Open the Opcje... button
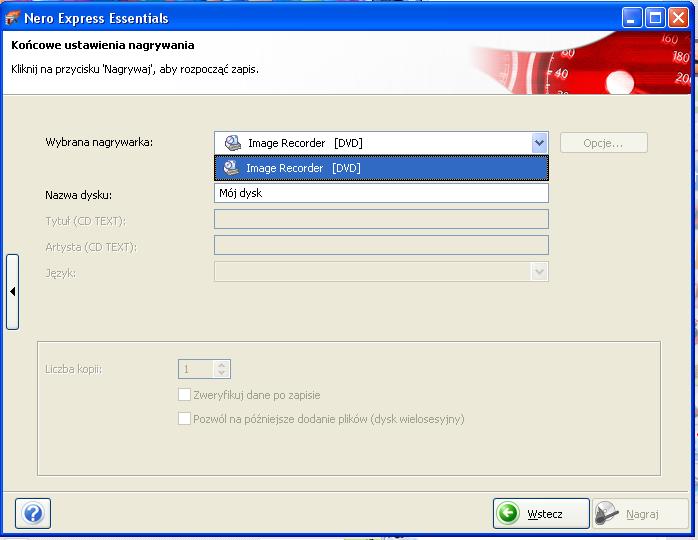 click(603, 143)
